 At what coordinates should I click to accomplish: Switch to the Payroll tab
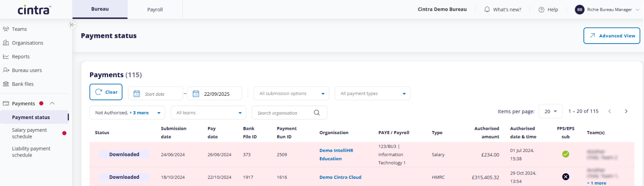[x=155, y=9]
